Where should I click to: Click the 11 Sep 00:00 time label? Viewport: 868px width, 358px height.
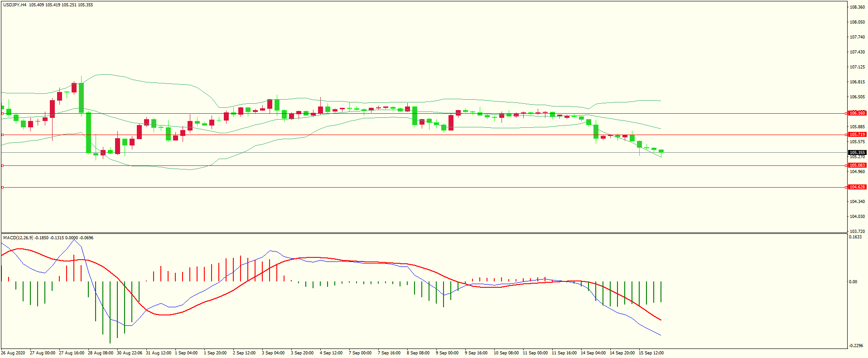coord(535,353)
